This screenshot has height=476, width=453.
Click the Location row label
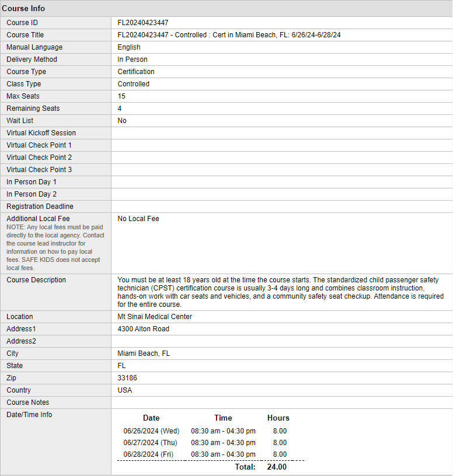pyautogui.click(x=20, y=317)
